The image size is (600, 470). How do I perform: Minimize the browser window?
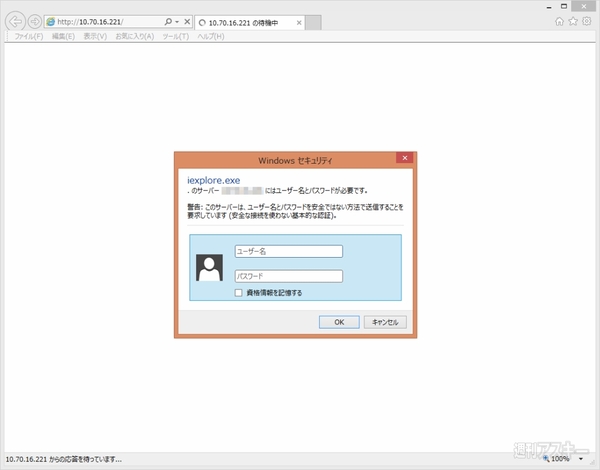pyautogui.click(x=549, y=7)
